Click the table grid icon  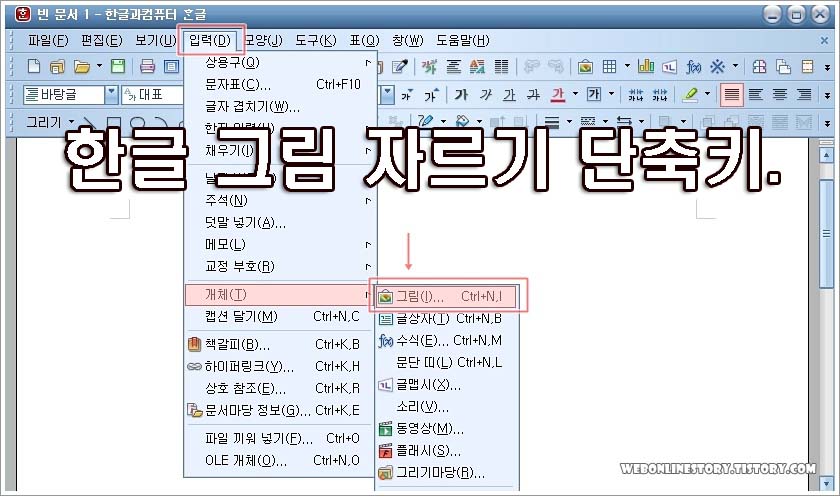click(609, 66)
